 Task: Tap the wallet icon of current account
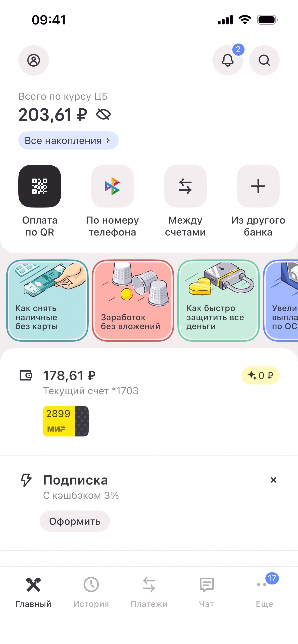click(x=26, y=375)
